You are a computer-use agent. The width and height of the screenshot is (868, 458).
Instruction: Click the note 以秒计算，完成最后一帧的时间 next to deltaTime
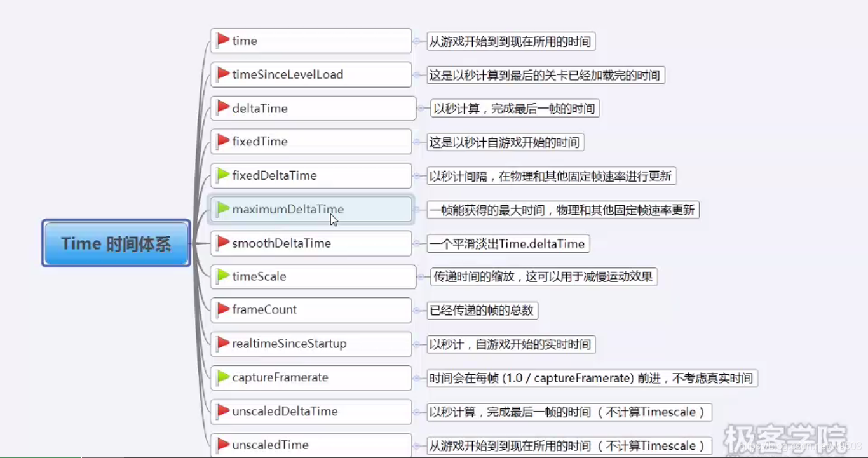pyautogui.click(x=515, y=109)
